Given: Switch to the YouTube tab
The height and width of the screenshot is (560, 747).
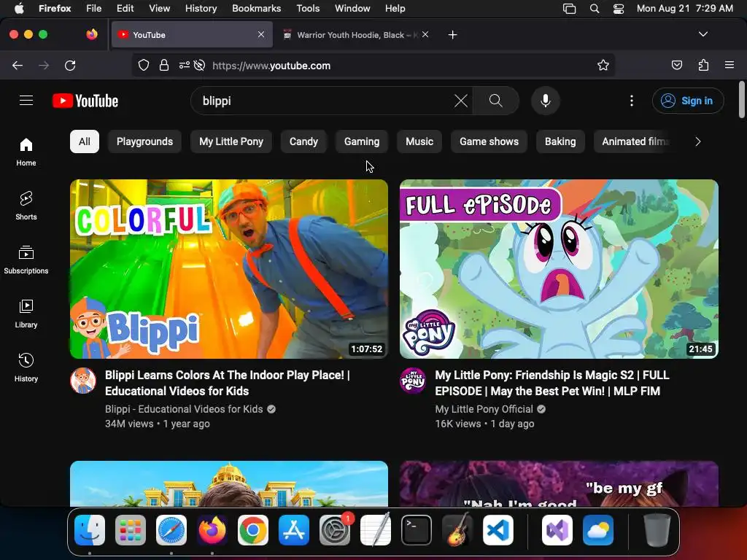Looking at the screenshot, I should click(x=192, y=35).
